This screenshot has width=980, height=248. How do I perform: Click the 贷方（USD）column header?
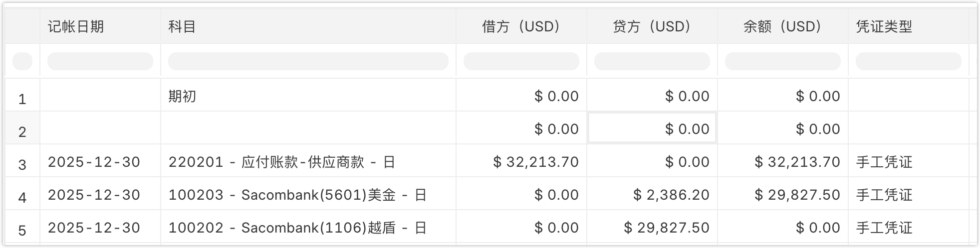[x=652, y=26]
